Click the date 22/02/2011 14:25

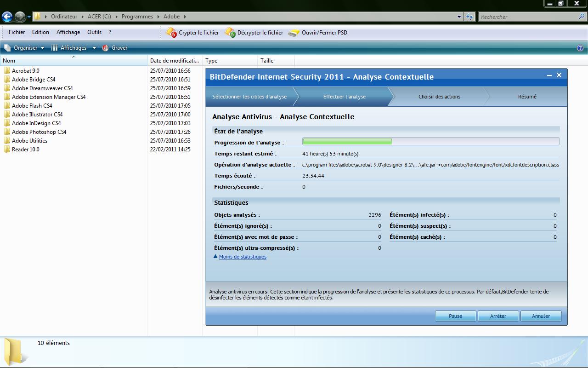point(170,149)
